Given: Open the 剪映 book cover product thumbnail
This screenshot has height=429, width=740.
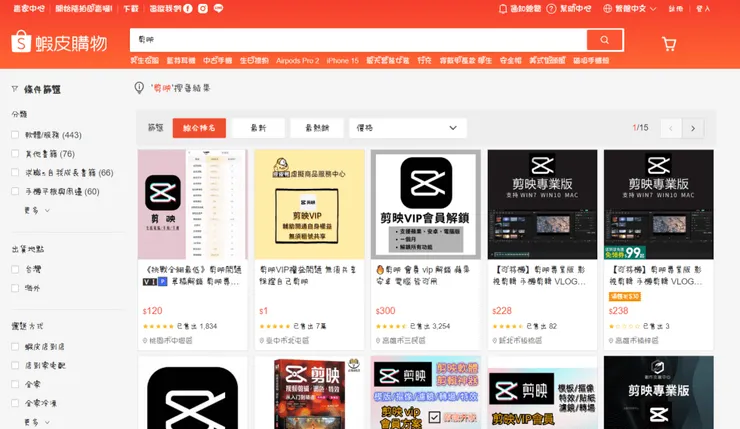Looking at the screenshot, I should [309, 393].
